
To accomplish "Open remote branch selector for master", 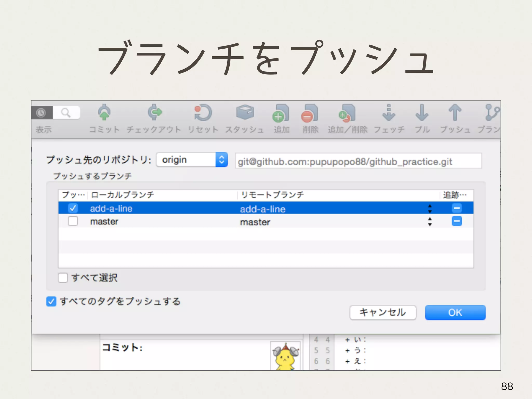I will coord(430,222).
